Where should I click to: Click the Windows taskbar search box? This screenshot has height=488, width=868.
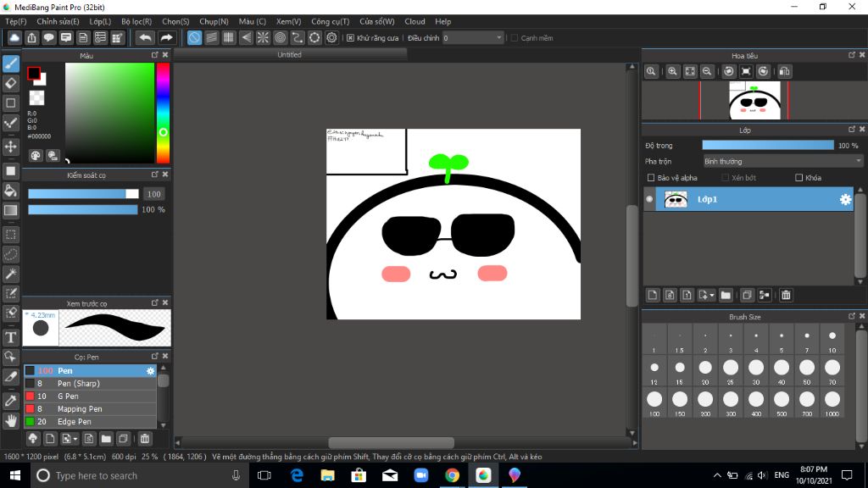(x=139, y=475)
